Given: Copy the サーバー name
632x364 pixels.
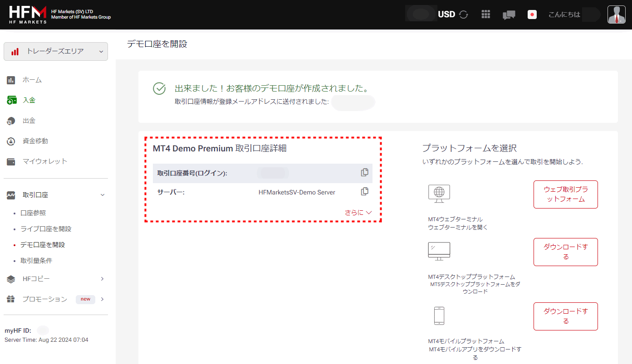Looking at the screenshot, I should (364, 191).
